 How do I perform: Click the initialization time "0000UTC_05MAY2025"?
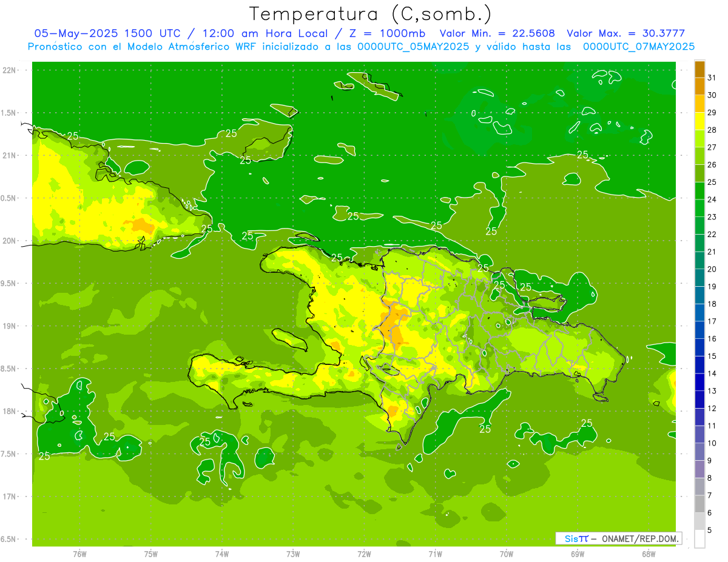point(414,47)
